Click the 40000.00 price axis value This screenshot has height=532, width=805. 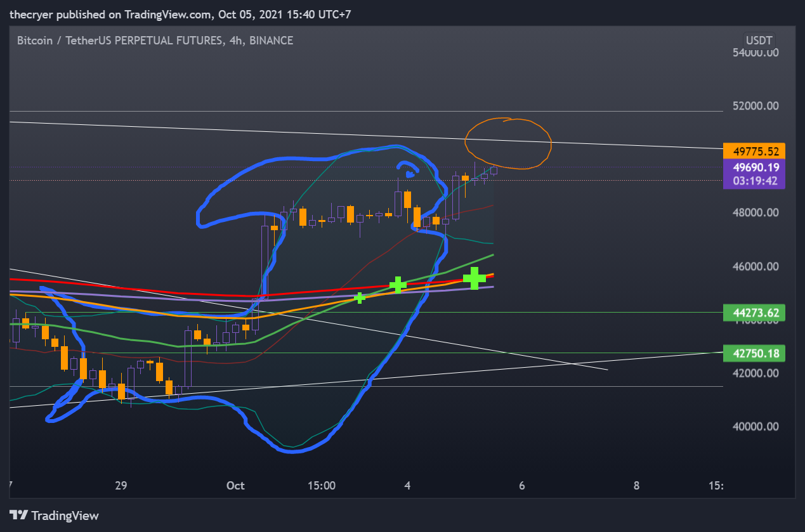pos(755,427)
